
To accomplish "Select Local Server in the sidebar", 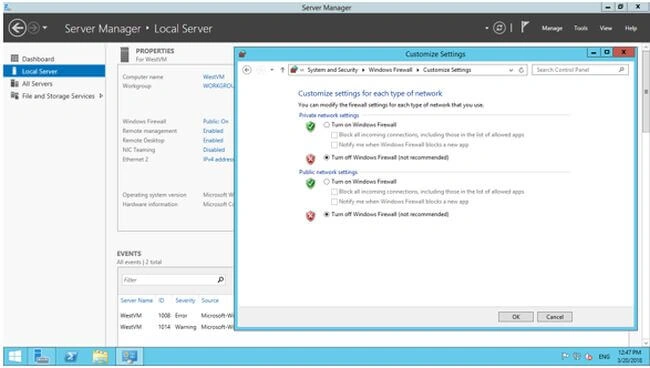I will [x=54, y=71].
